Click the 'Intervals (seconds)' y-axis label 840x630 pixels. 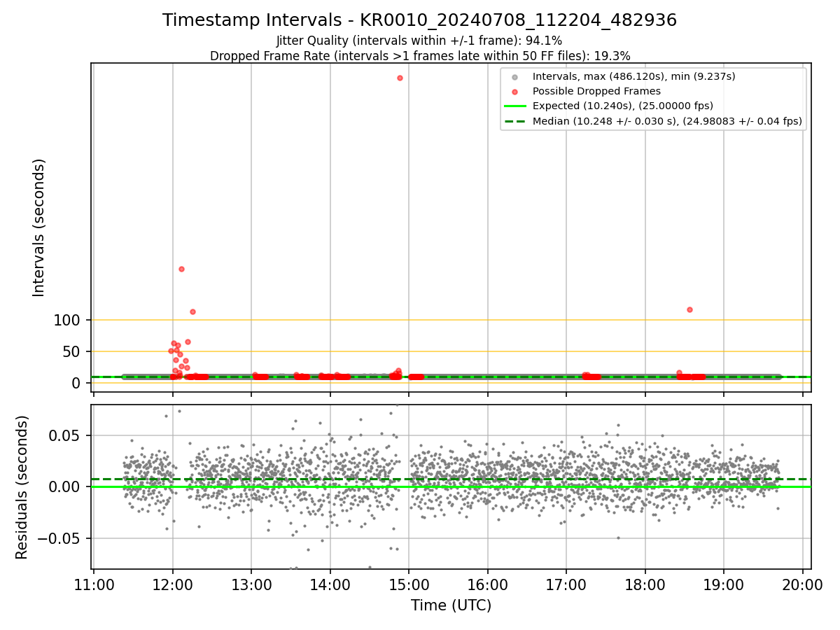click(x=39, y=227)
